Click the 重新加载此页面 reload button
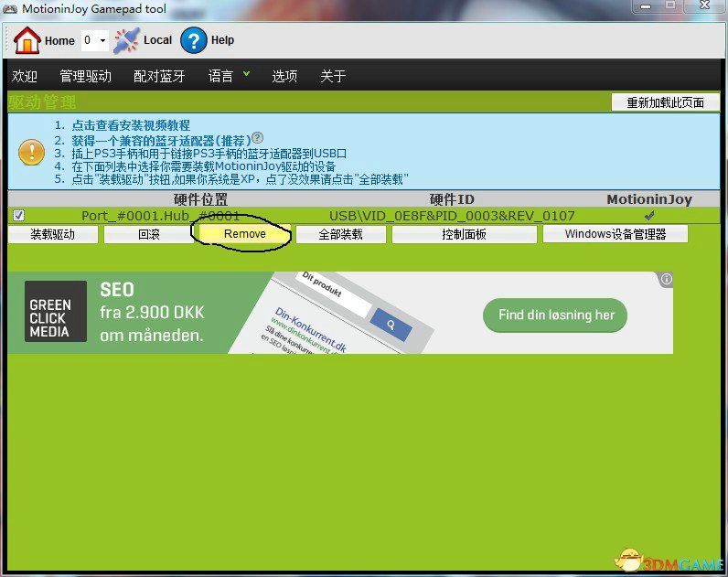 [x=665, y=102]
